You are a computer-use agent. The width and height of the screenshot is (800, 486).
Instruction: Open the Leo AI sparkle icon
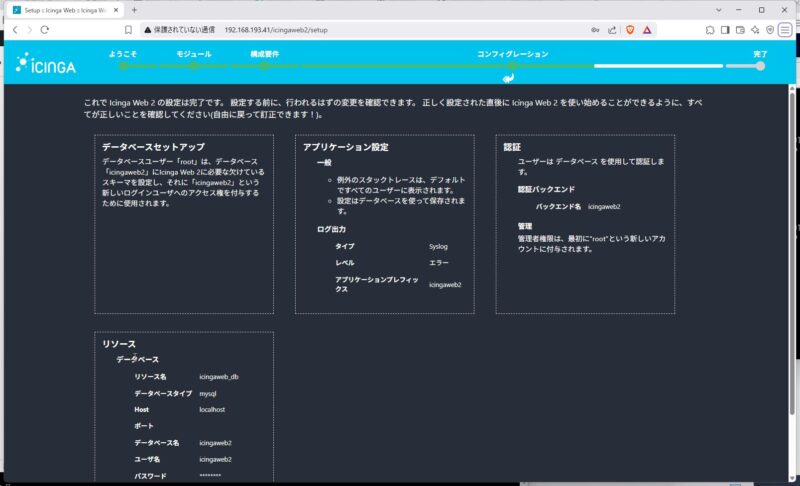[x=755, y=30]
